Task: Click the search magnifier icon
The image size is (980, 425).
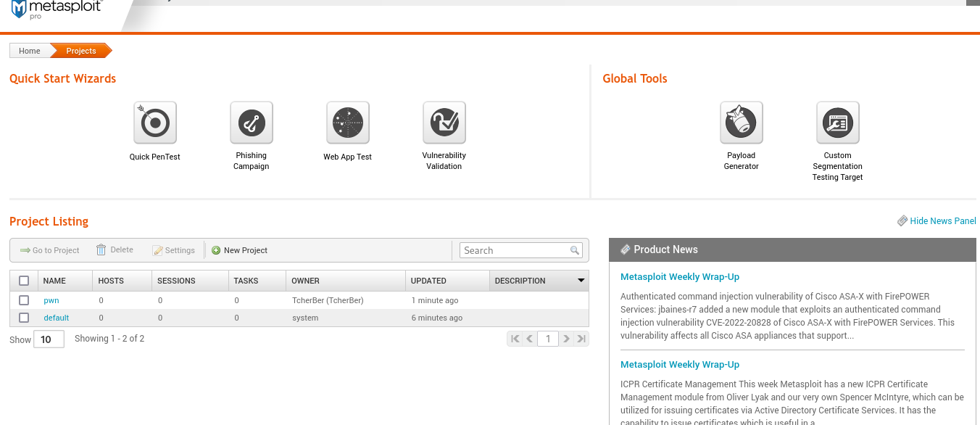Action: pos(575,250)
